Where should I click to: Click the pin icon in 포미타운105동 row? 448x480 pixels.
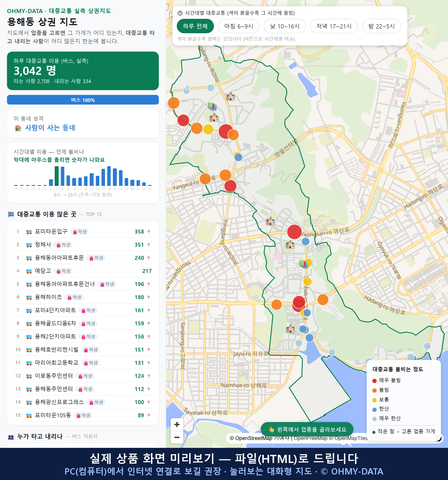point(149,415)
